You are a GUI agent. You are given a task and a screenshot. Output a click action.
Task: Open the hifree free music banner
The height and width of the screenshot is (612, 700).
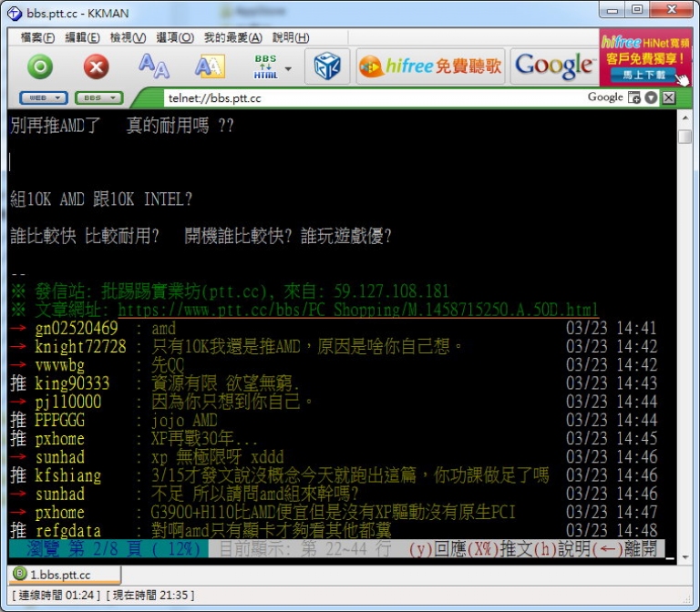430,66
